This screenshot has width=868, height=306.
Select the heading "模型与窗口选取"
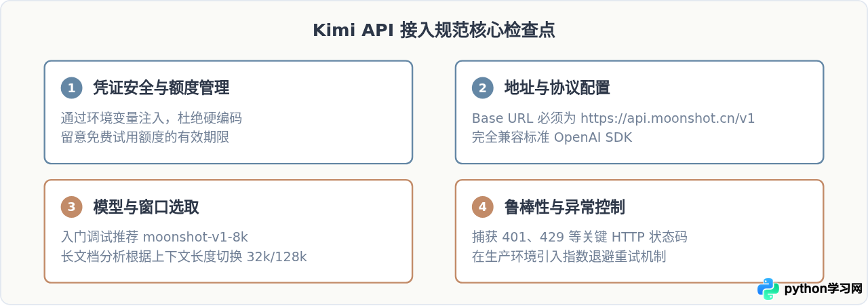(x=146, y=207)
